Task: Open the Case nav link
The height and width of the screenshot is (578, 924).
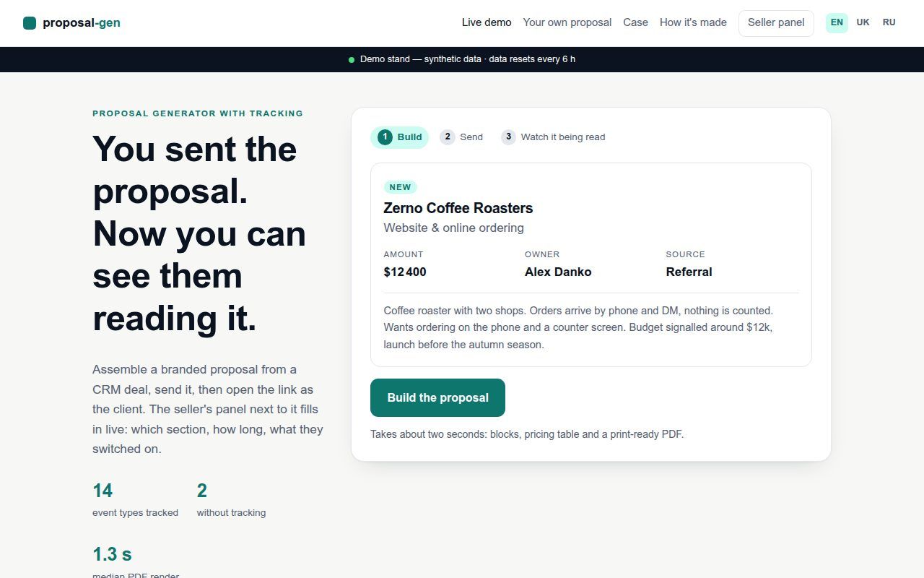Action: pos(636,22)
